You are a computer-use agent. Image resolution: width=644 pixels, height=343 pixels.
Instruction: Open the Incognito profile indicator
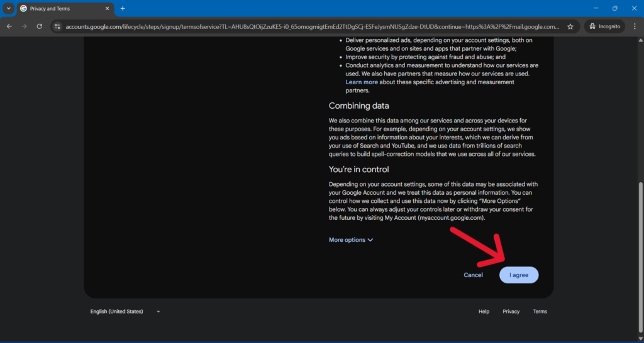coord(603,26)
